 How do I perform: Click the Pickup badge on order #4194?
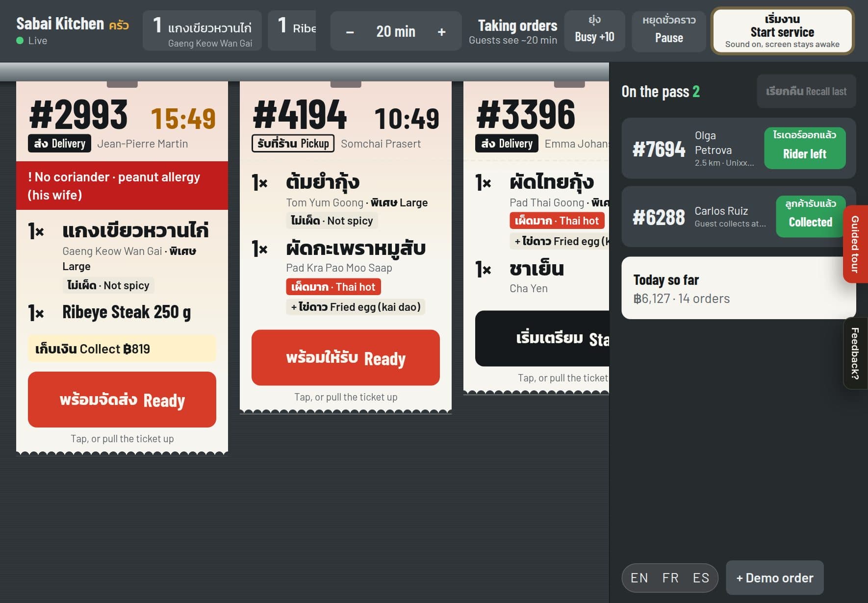(293, 143)
